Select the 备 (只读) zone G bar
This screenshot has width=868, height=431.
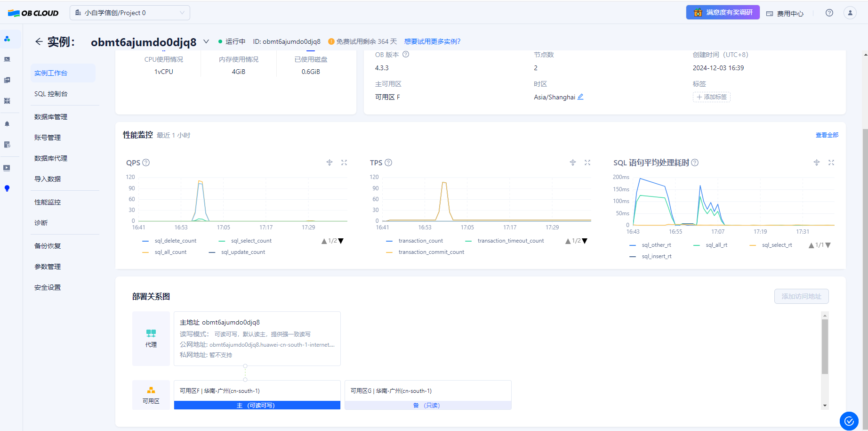pyautogui.click(x=428, y=405)
